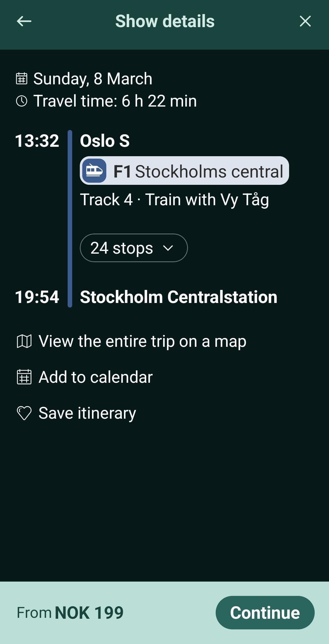Choose Add to calendar
The height and width of the screenshot is (644, 329).
click(95, 377)
